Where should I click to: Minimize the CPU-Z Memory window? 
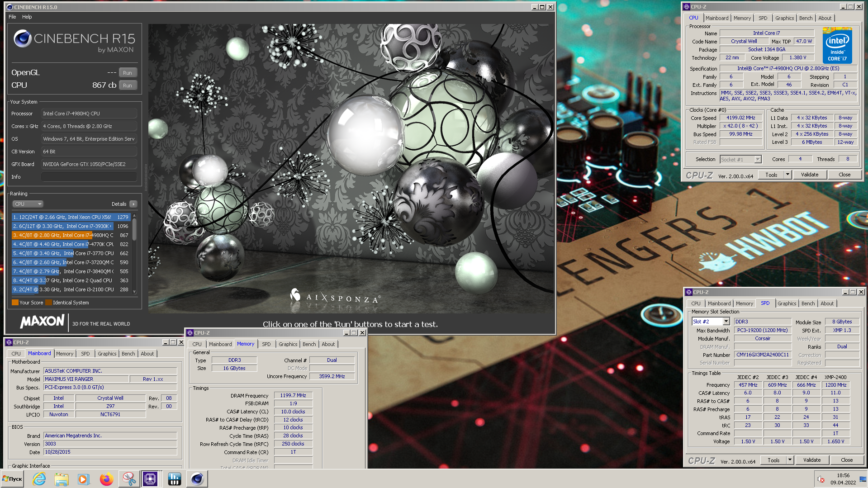click(x=346, y=333)
